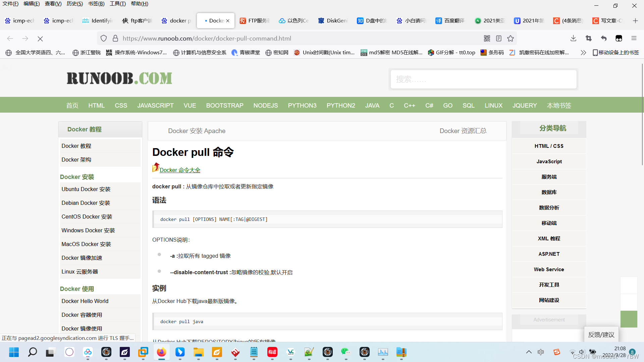Toggle reader view icon
Image resolution: width=644 pixels, height=362 pixels.
coord(499,39)
